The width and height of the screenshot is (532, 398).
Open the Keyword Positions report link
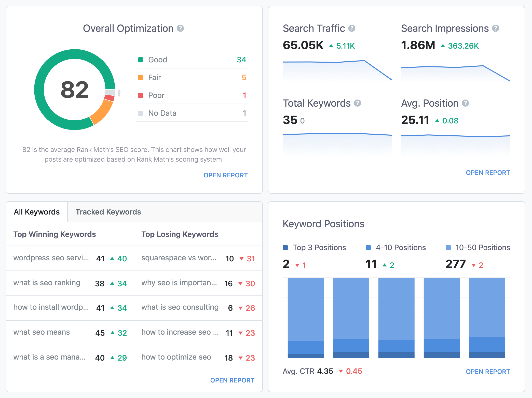pos(488,372)
